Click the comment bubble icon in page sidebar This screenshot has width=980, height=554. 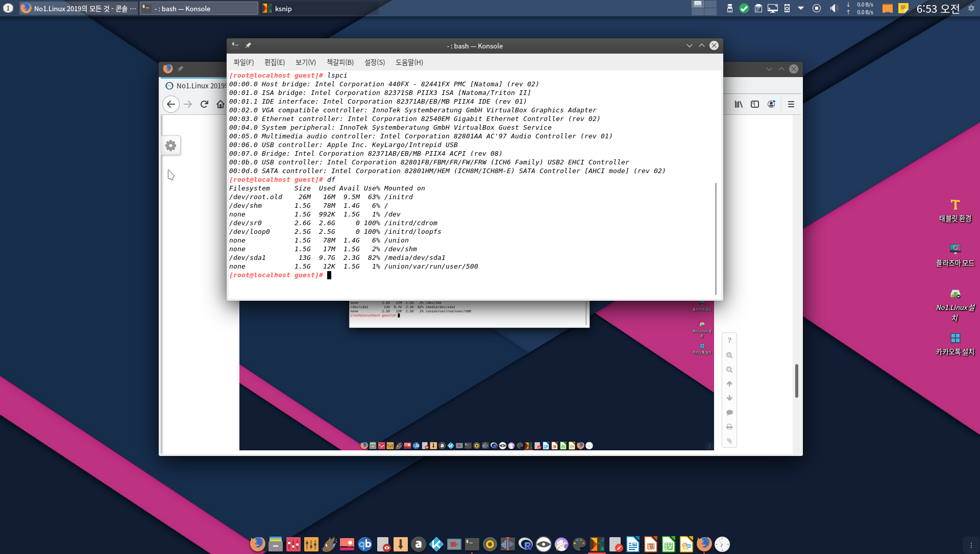click(x=729, y=413)
